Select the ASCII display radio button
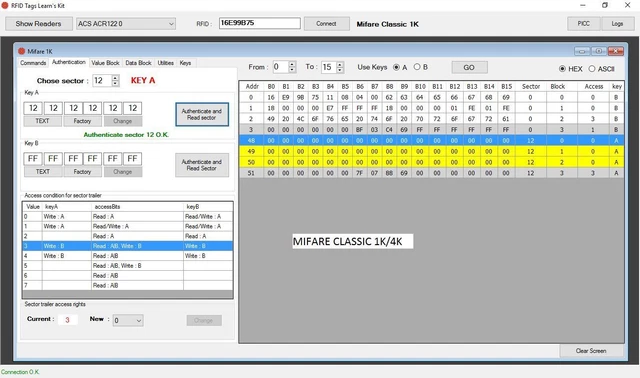Screen dimensions: 640x378 pos(592,69)
